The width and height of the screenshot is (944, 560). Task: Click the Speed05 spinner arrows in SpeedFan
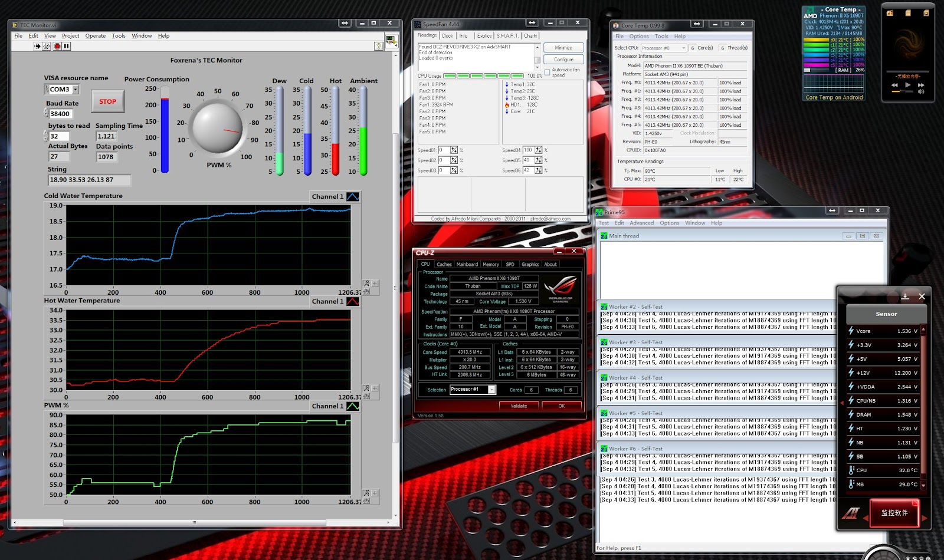[x=538, y=160]
